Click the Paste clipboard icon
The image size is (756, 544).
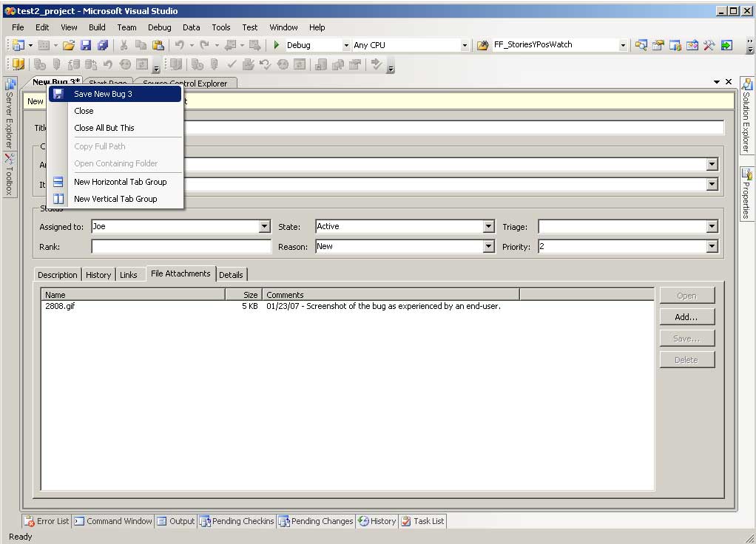coord(158,45)
